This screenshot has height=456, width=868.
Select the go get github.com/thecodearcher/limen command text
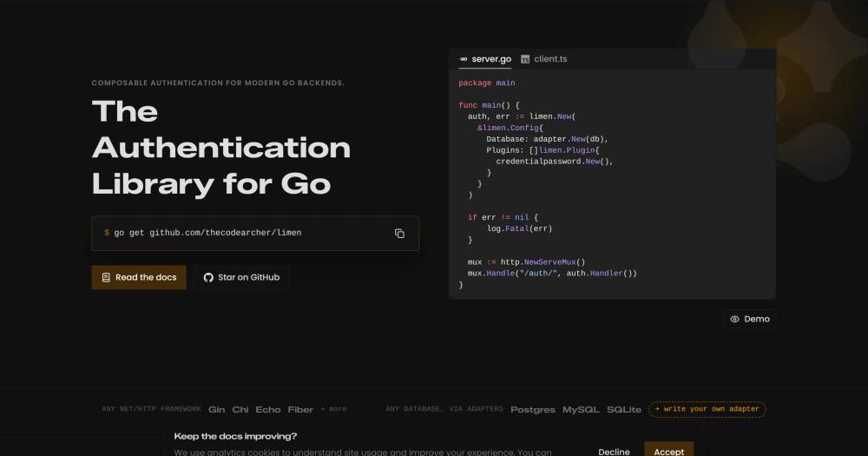coord(207,233)
